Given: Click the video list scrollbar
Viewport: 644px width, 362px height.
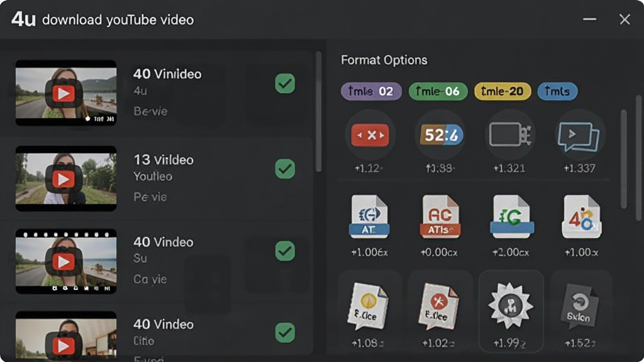Looking at the screenshot, I should pos(318,112).
